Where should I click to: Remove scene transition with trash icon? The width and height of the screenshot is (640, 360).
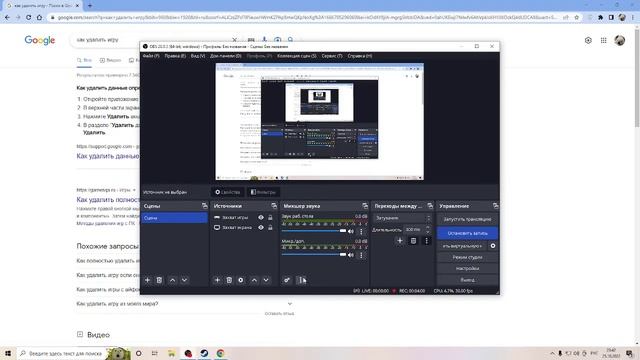413,241
